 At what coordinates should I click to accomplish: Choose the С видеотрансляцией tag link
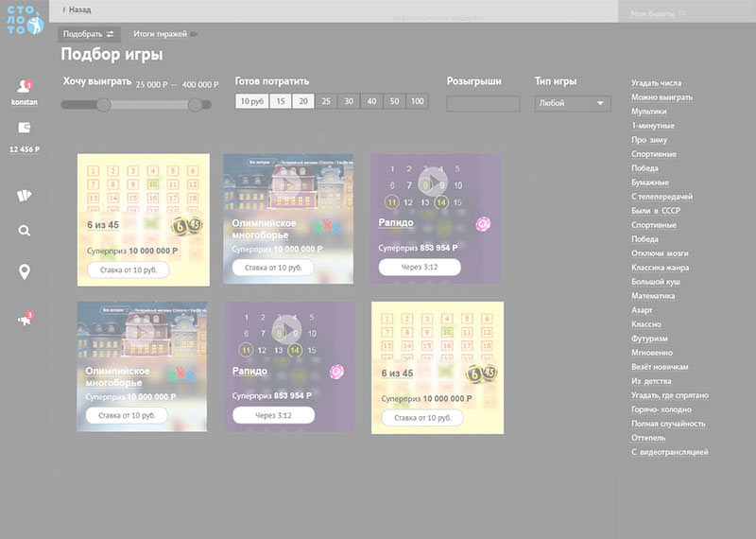(x=669, y=452)
